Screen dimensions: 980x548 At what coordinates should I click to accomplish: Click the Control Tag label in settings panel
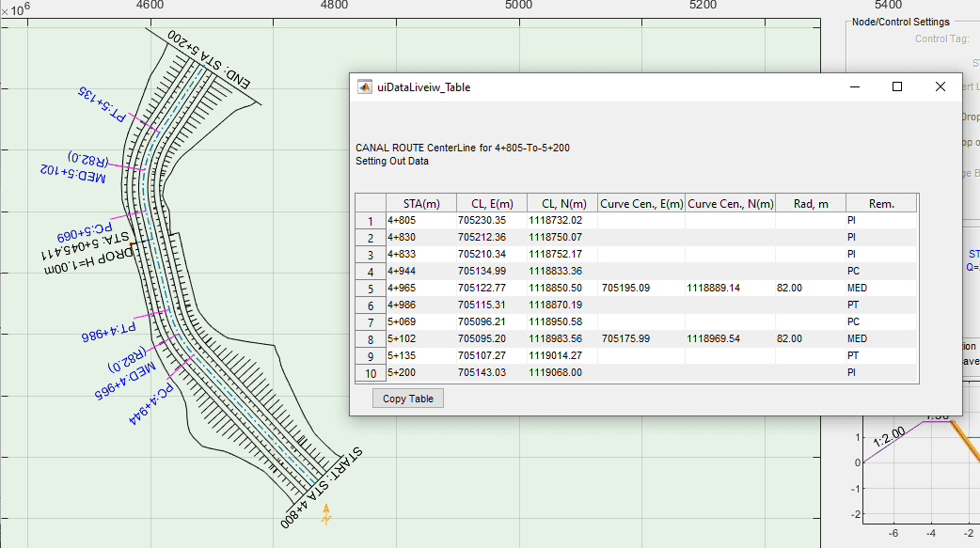pos(941,39)
